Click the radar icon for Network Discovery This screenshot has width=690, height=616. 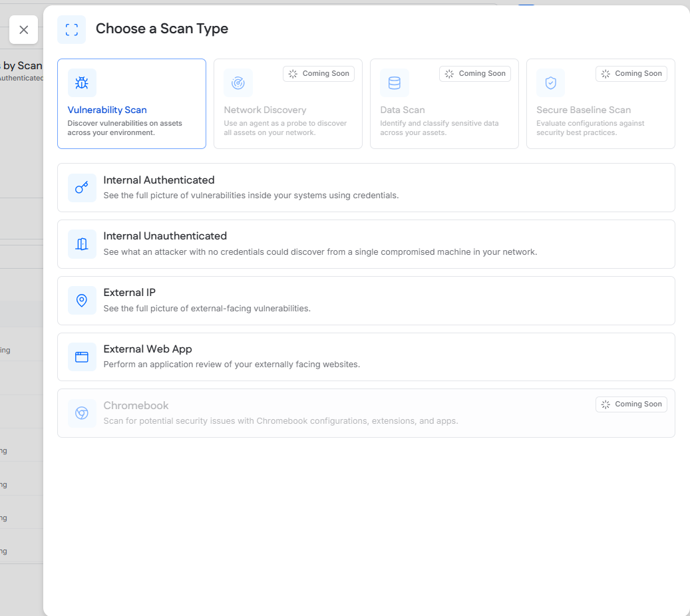(238, 83)
